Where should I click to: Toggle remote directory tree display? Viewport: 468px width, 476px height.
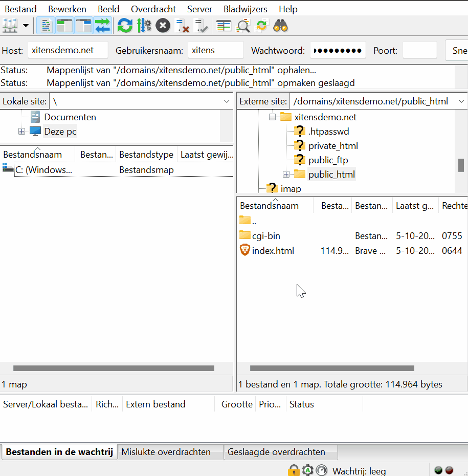tap(83, 26)
